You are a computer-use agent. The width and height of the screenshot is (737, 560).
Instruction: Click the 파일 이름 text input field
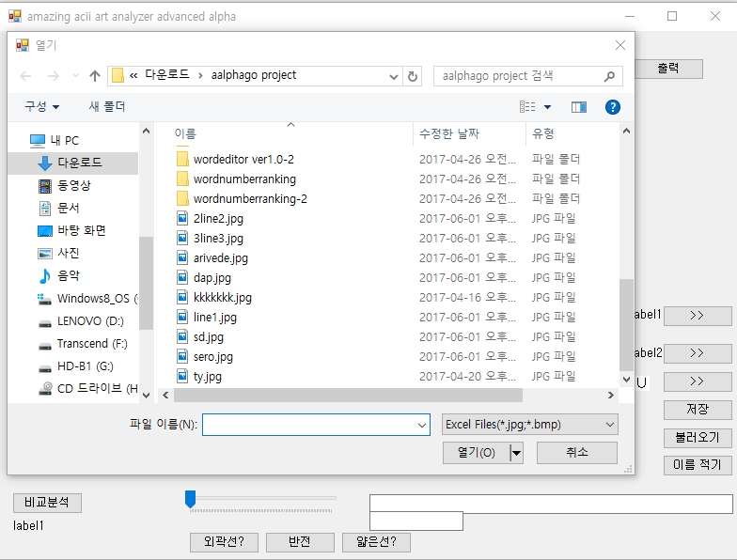click(x=307, y=426)
